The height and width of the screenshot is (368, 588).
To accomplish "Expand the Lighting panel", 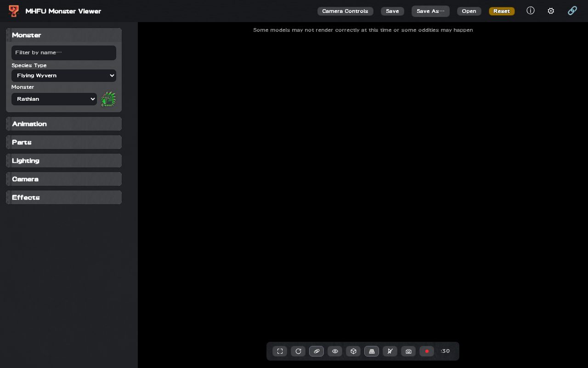I will 64,161.
